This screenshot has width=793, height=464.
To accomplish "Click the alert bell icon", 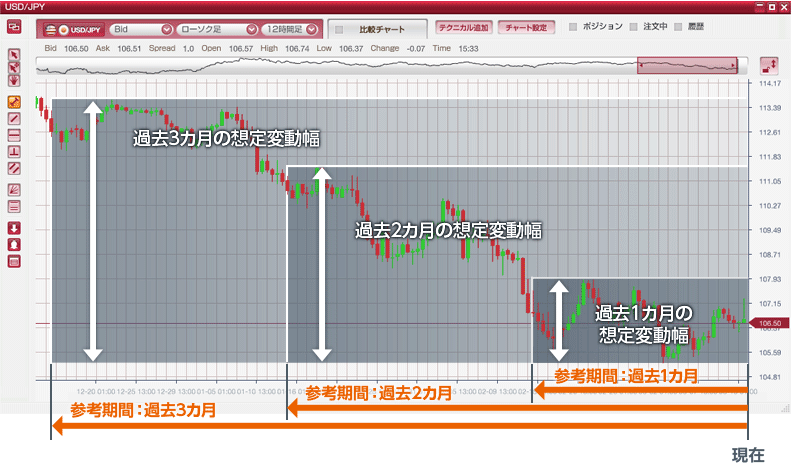I will pyautogui.click(x=14, y=244).
